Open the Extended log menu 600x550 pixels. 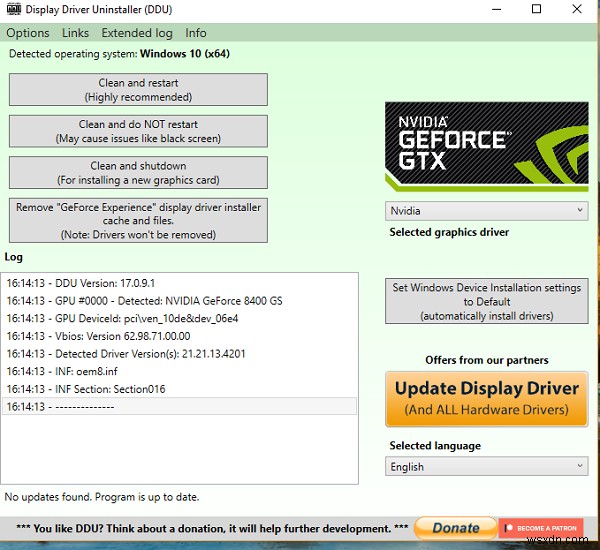(137, 33)
